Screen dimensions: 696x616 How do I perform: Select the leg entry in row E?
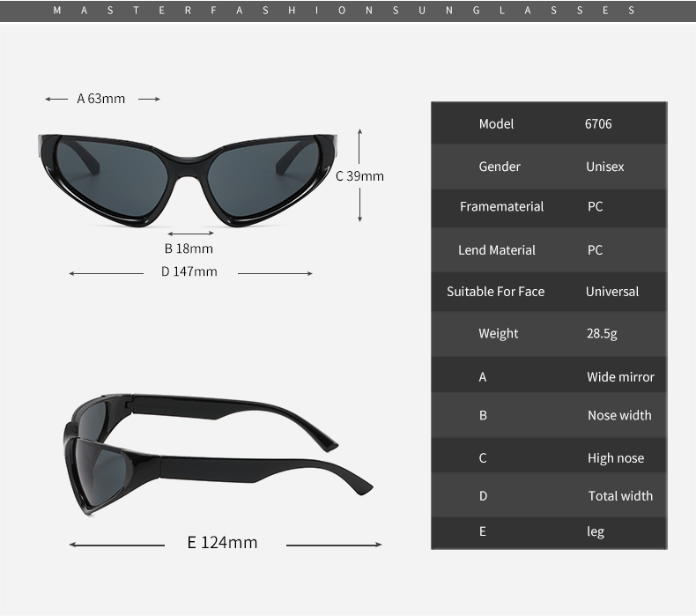coord(596,531)
